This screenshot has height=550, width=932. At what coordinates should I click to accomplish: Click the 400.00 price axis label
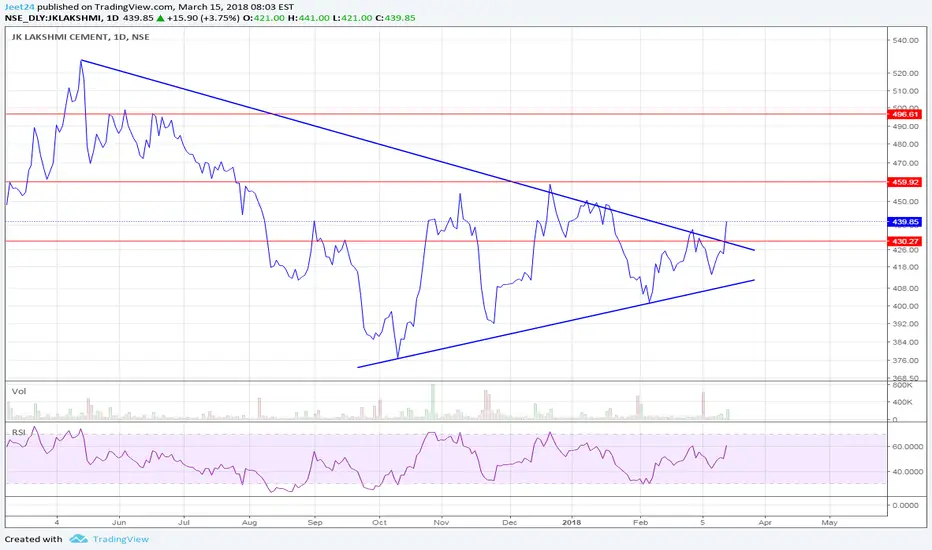coord(906,306)
